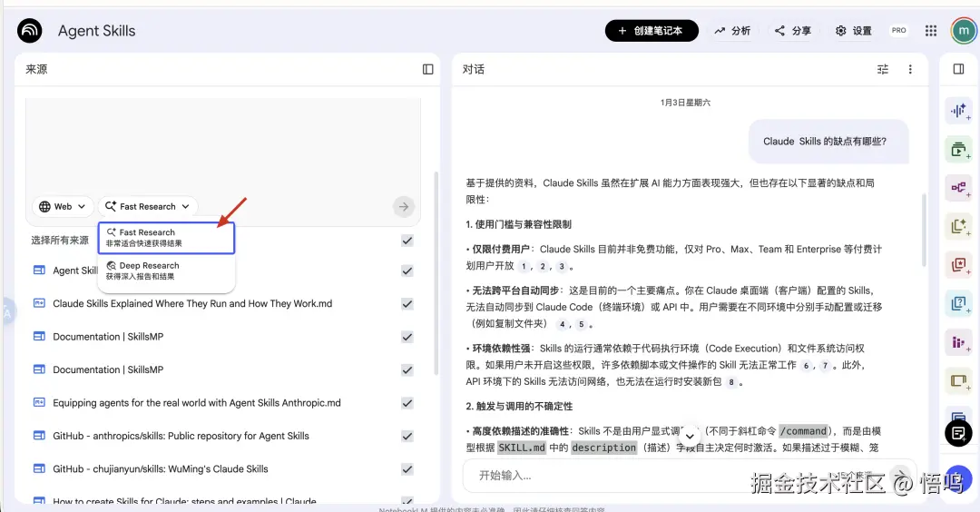Create a Video Overview from the sidebar

[x=959, y=150]
